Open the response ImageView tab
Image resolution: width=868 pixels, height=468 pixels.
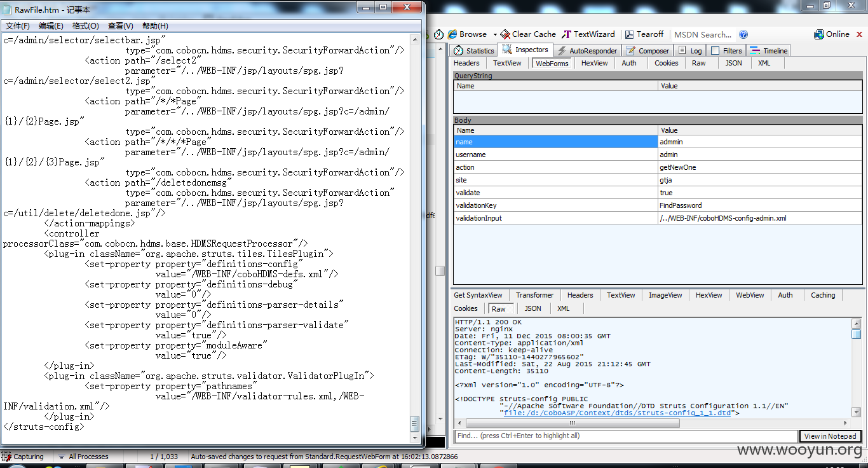pyautogui.click(x=665, y=295)
